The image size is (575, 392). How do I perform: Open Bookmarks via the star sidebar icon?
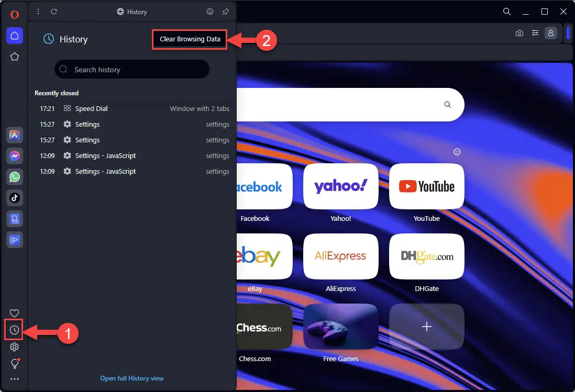(14, 57)
